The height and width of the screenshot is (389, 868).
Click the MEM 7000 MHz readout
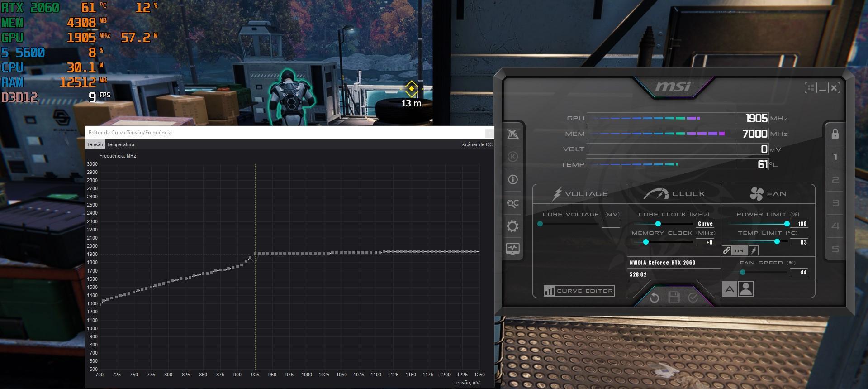pyautogui.click(x=754, y=134)
